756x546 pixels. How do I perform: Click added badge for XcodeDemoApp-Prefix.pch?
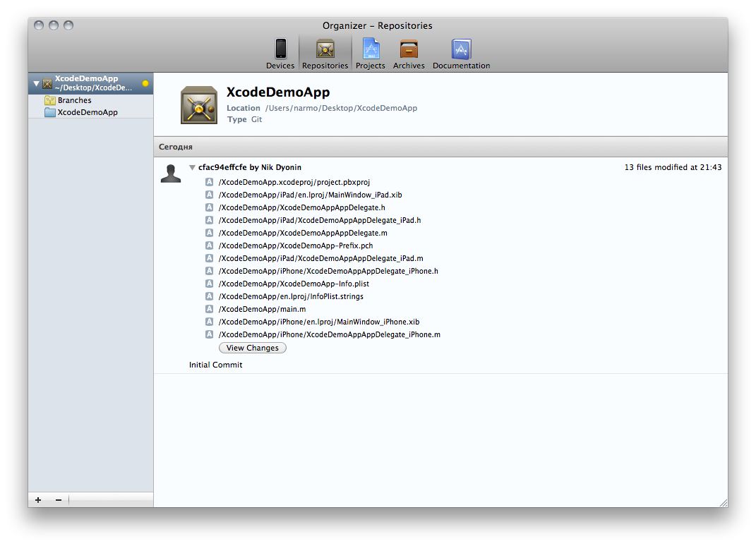(209, 245)
